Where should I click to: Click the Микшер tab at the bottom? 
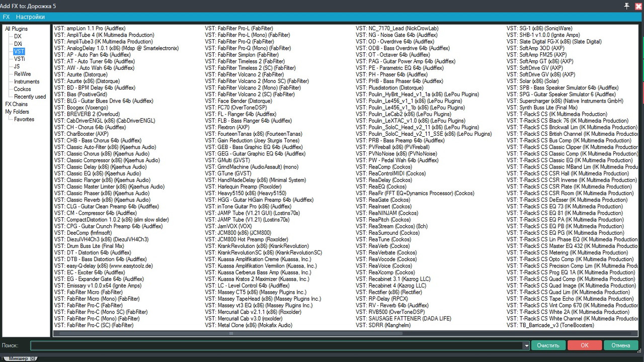click(20, 358)
